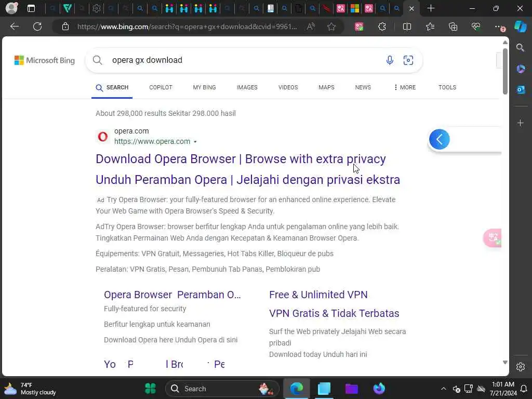The height and width of the screenshot is (399, 532).
Task: Show hidden system tray icons
Action: (x=444, y=389)
